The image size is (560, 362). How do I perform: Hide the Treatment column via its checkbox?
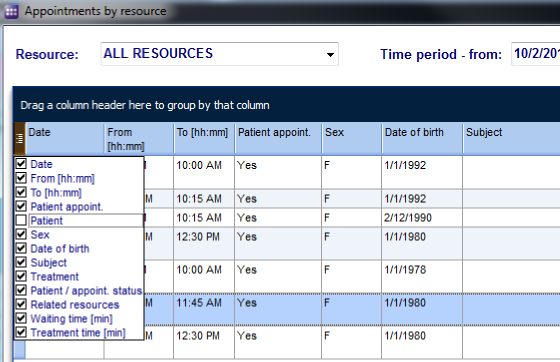(x=21, y=276)
